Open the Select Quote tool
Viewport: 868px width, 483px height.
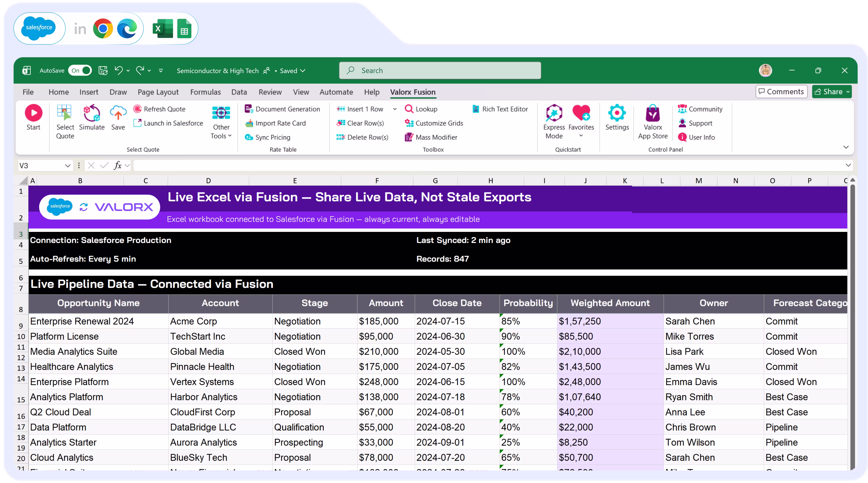pos(65,121)
